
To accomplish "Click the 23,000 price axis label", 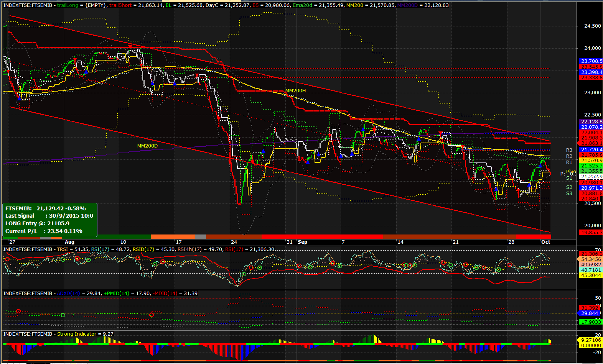I will 593,93.
